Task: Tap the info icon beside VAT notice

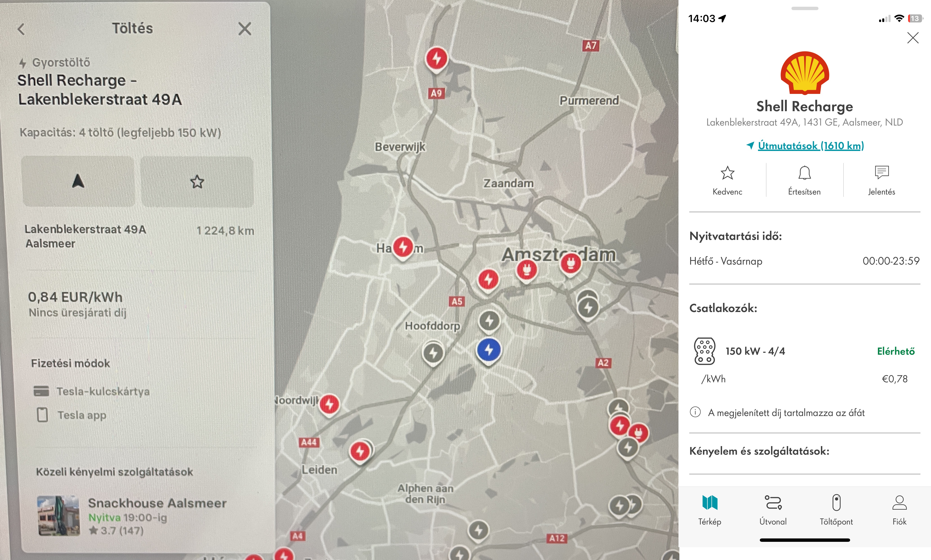Action: 695,412
